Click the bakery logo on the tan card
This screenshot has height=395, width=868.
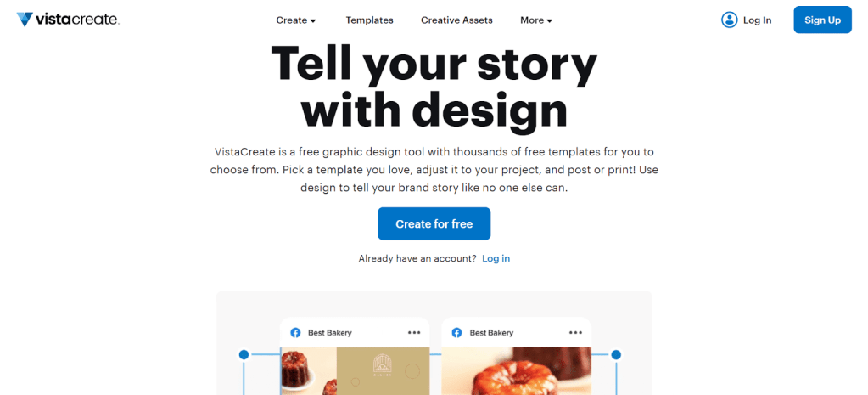click(x=384, y=367)
